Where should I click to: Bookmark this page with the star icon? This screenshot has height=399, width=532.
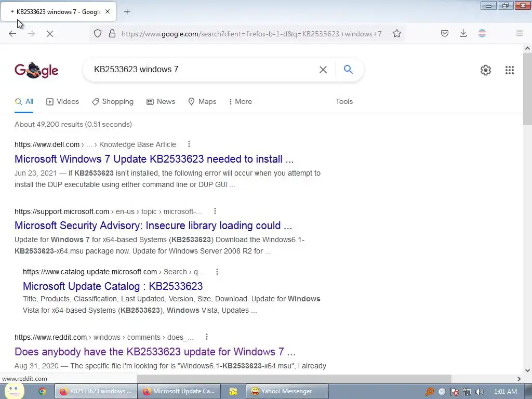coord(397,34)
